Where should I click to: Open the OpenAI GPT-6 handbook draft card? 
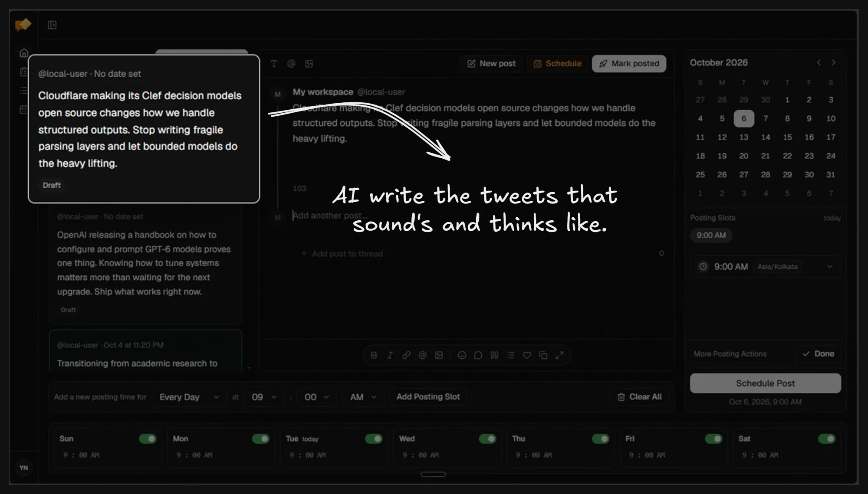click(x=145, y=264)
